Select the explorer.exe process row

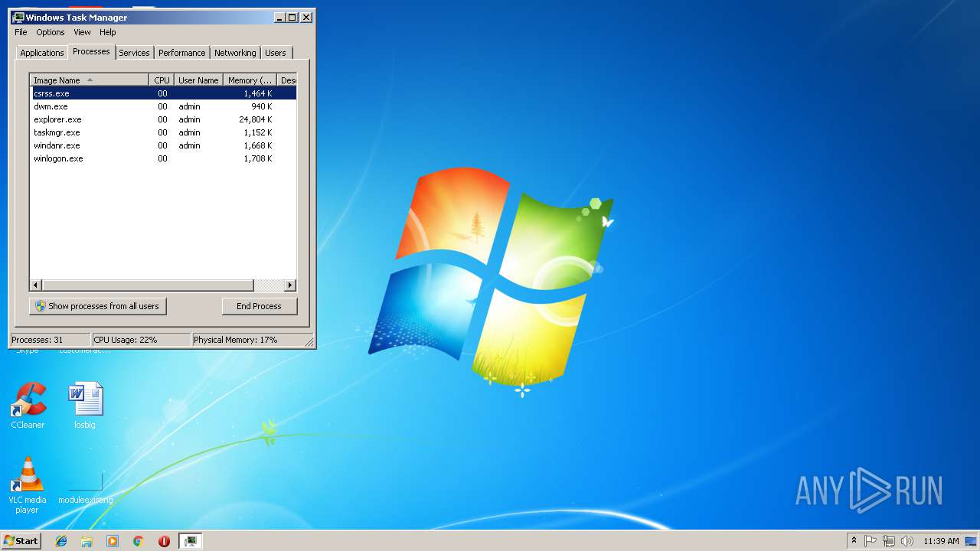(163, 119)
